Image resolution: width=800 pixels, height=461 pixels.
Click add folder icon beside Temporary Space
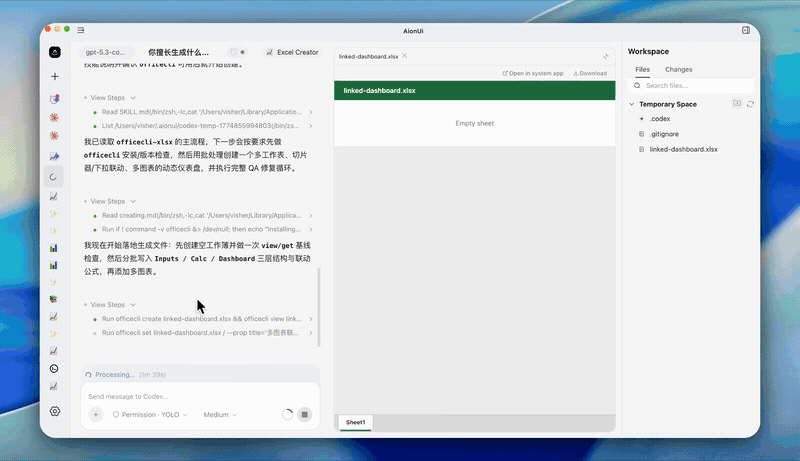point(737,103)
